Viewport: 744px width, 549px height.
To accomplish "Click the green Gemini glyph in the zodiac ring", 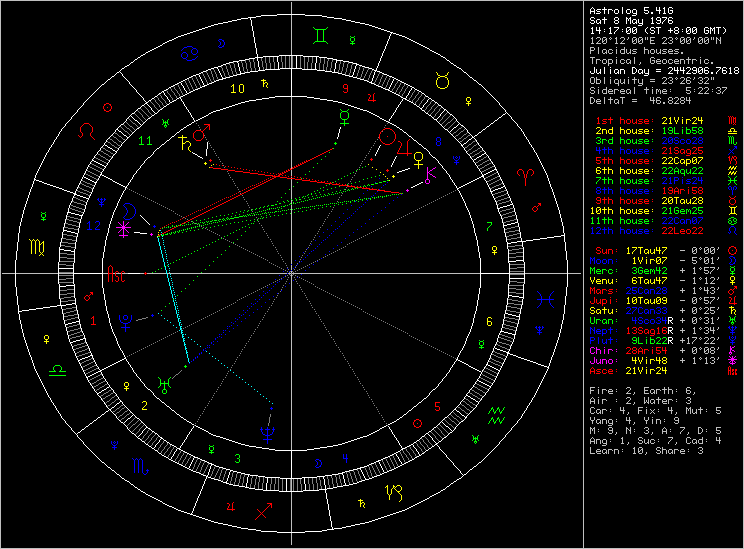I will 321,36.
